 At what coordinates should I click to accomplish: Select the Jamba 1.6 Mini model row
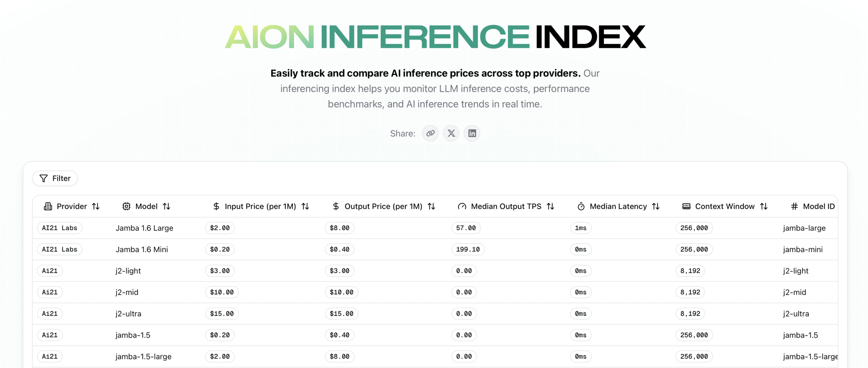click(435, 249)
